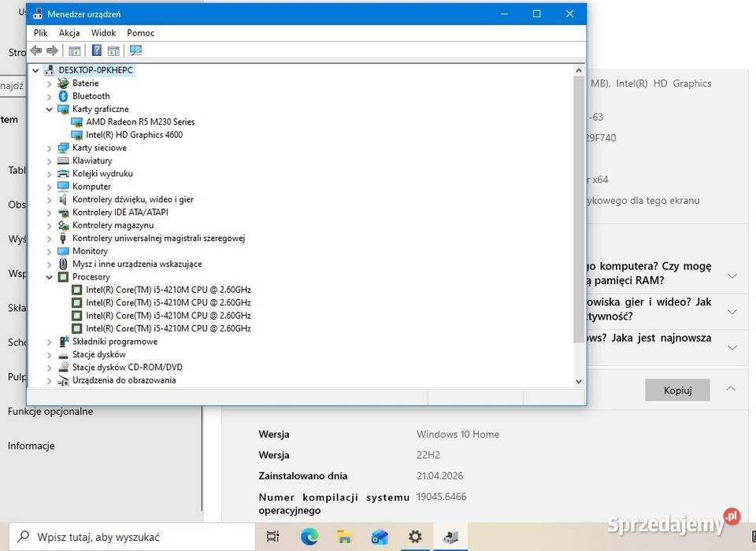This screenshot has width=756, height=551.
Task: Click the device tree scroll up arrow
Action: coord(579,70)
